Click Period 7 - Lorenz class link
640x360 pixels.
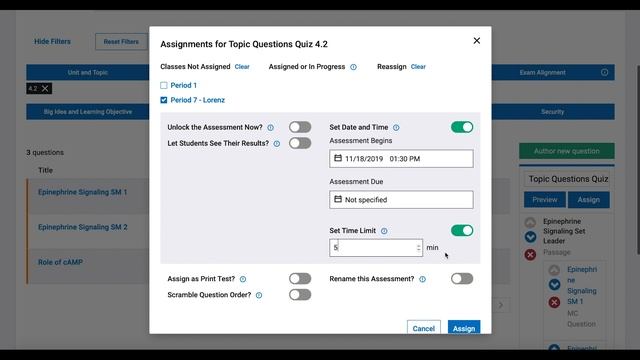pos(198,100)
